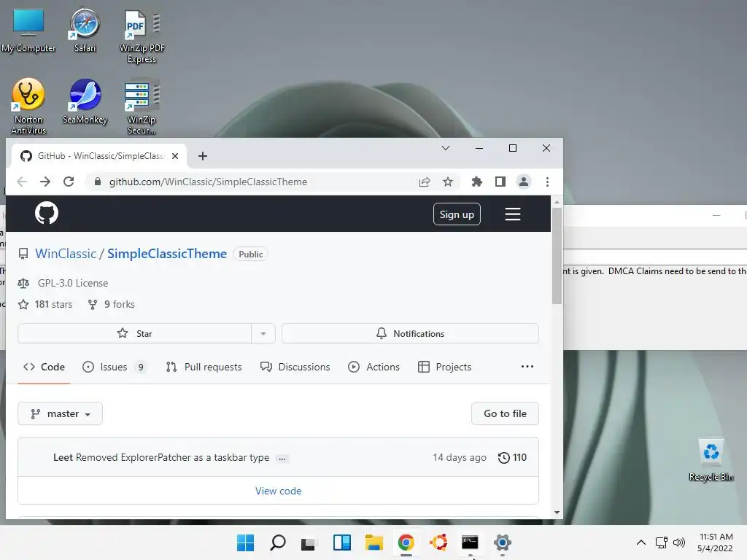Expand the Chrome tab search chevron
The width and height of the screenshot is (747, 560).
click(446, 148)
